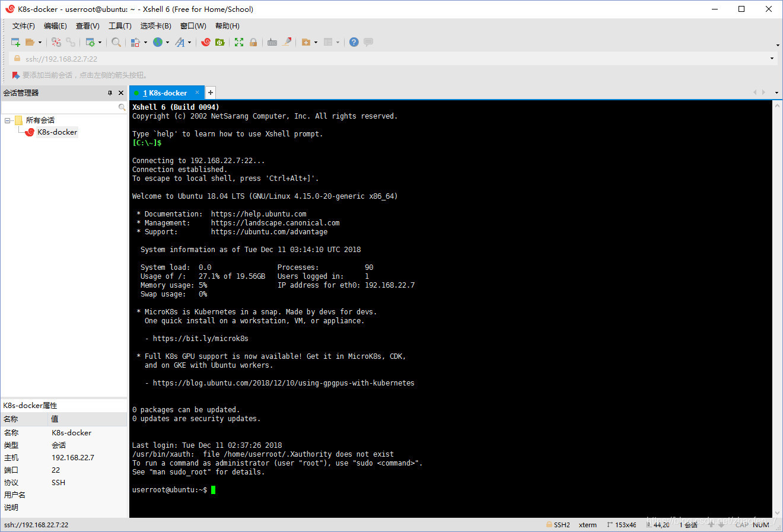Viewport: 783px width, 532px height.
Task: Open the 文件(F) menu
Action: [24, 26]
